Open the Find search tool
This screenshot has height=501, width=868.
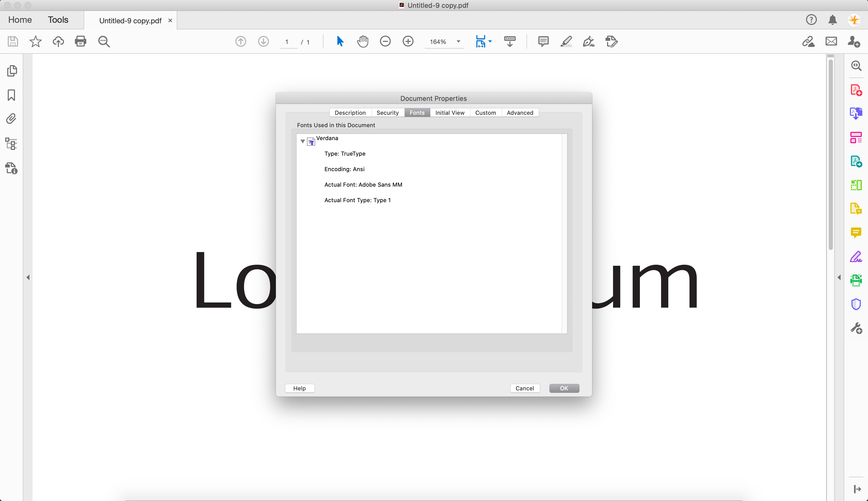[x=104, y=41]
